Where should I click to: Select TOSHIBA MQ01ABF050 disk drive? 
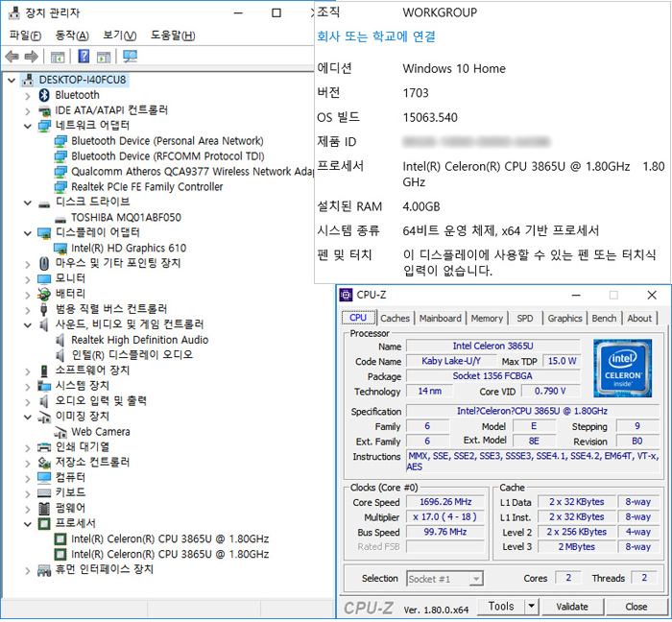(126, 218)
